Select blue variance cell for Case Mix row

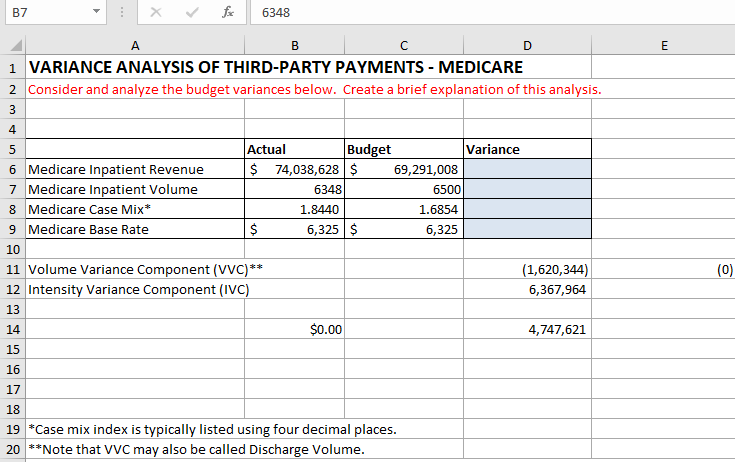[x=527, y=209]
